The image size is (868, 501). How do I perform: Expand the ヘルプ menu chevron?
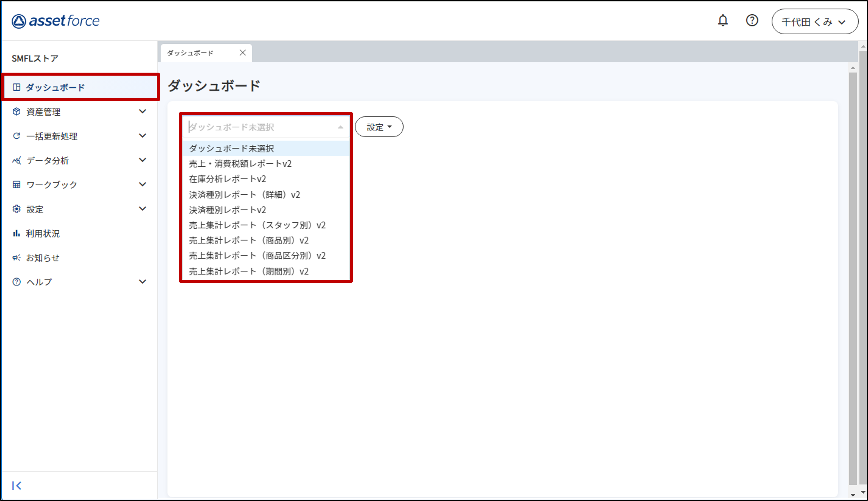pos(143,282)
